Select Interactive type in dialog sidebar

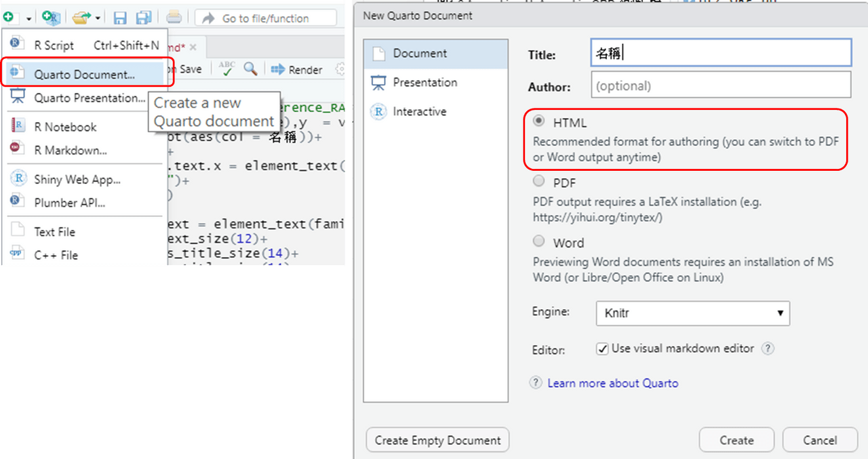tap(435, 112)
